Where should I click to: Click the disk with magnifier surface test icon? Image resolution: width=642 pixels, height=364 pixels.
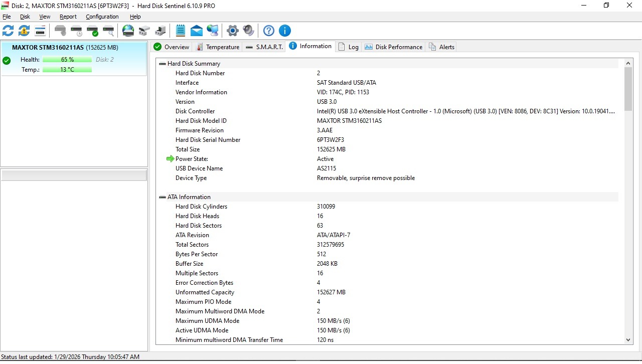pyautogui.click(x=108, y=31)
